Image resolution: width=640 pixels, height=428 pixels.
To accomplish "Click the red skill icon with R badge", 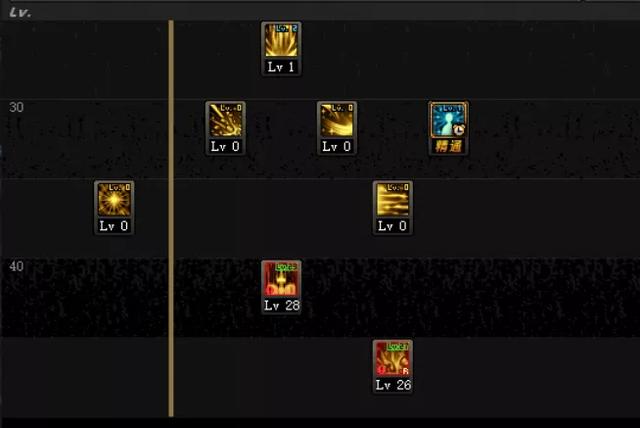I will tap(392, 359).
